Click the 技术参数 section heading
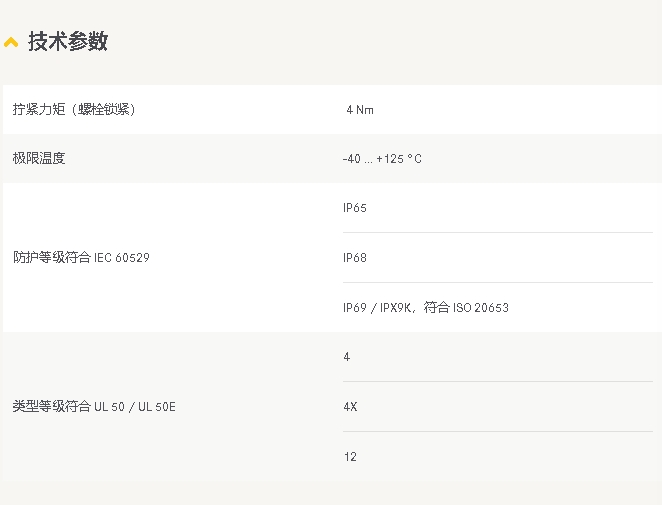The height and width of the screenshot is (505, 662). tap(68, 42)
